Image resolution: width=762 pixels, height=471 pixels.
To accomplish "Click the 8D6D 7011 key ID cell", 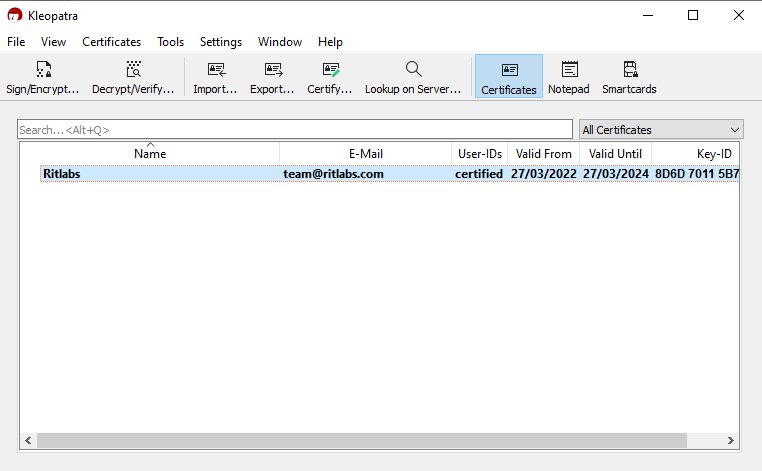I will point(697,174).
